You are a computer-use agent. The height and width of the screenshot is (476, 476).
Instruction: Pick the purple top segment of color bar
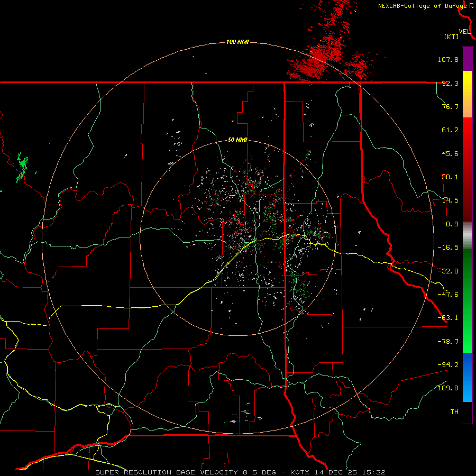pos(467,59)
